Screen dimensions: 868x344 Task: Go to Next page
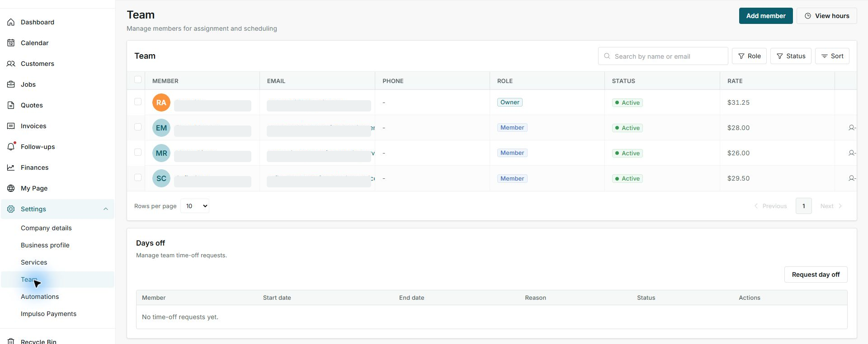point(831,206)
